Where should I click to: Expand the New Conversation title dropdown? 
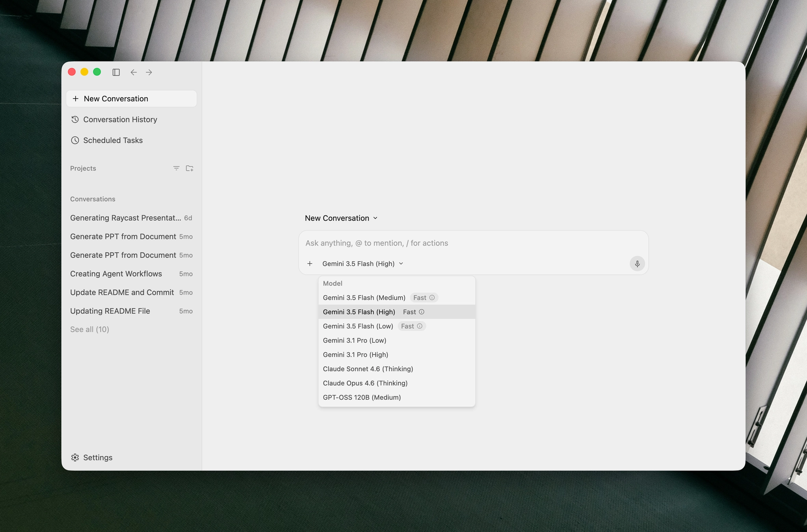point(341,218)
